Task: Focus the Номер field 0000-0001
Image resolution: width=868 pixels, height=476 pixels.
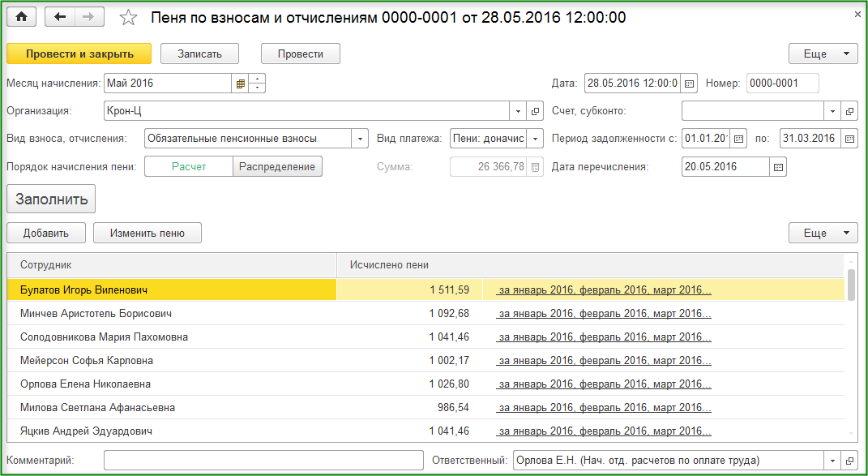Action: coord(783,84)
